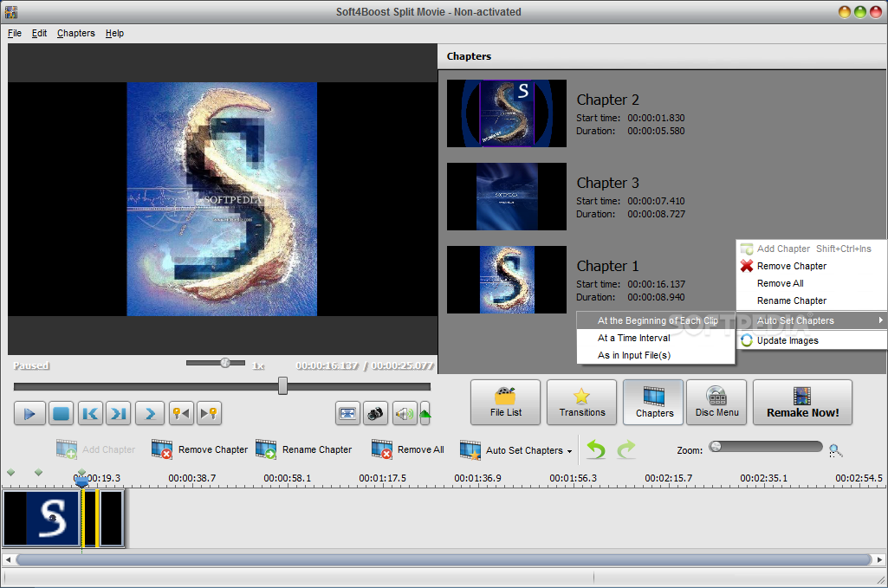Switch to full screen preview
The width and height of the screenshot is (888, 588).
click(x=347, y=414)
